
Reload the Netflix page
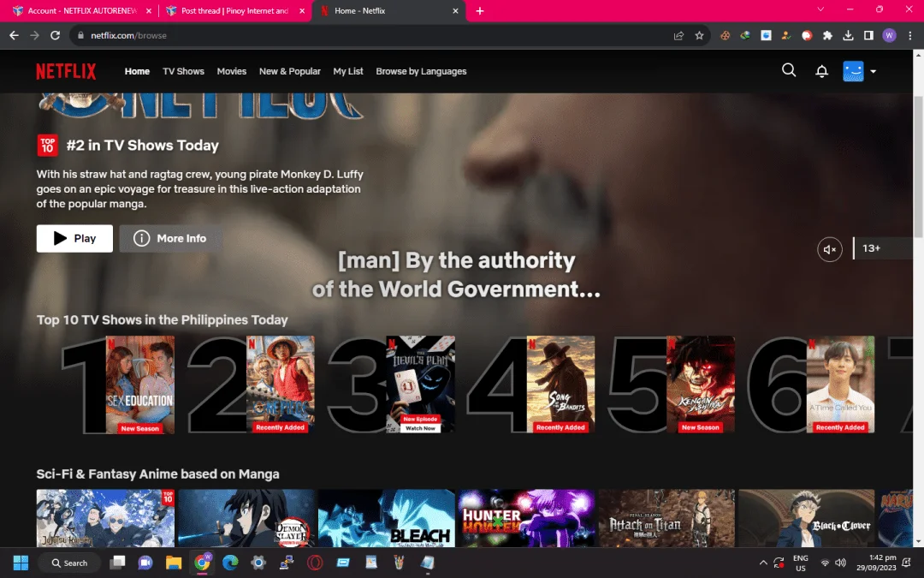(x=55, y=35)
